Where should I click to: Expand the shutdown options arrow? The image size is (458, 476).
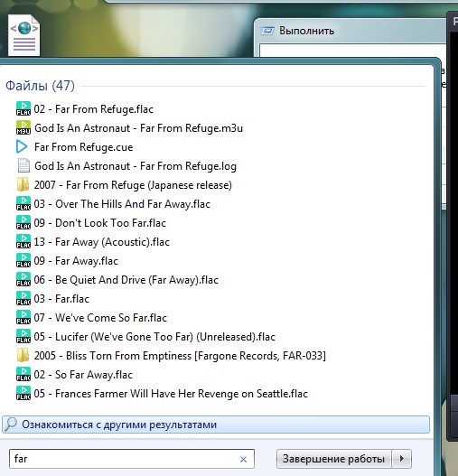coord(402,459)
